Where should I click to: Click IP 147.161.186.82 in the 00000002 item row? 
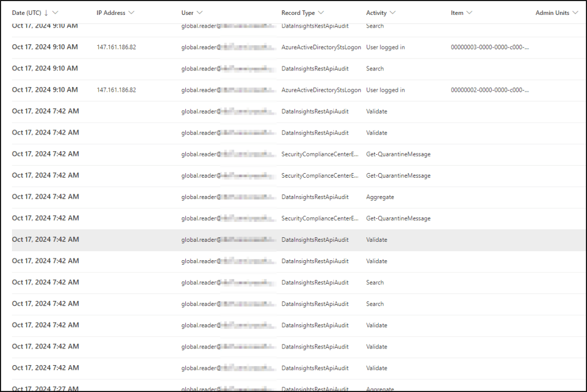point(116,90)
